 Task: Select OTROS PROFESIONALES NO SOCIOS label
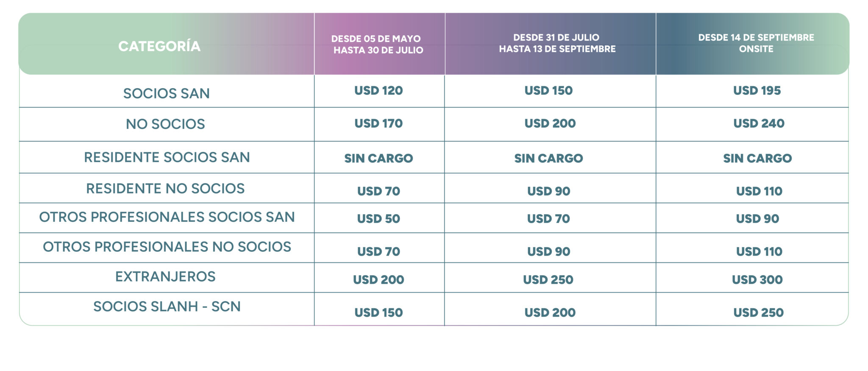tap(167, 247)
